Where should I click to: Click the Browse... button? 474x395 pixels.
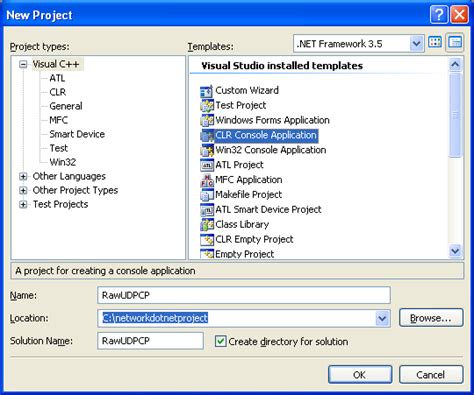point(431,318)
